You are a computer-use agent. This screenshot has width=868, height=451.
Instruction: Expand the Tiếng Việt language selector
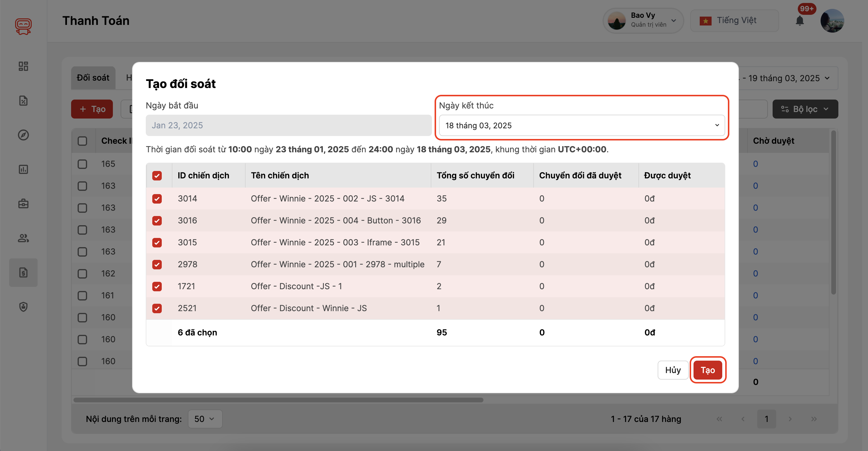click(735, 20)
